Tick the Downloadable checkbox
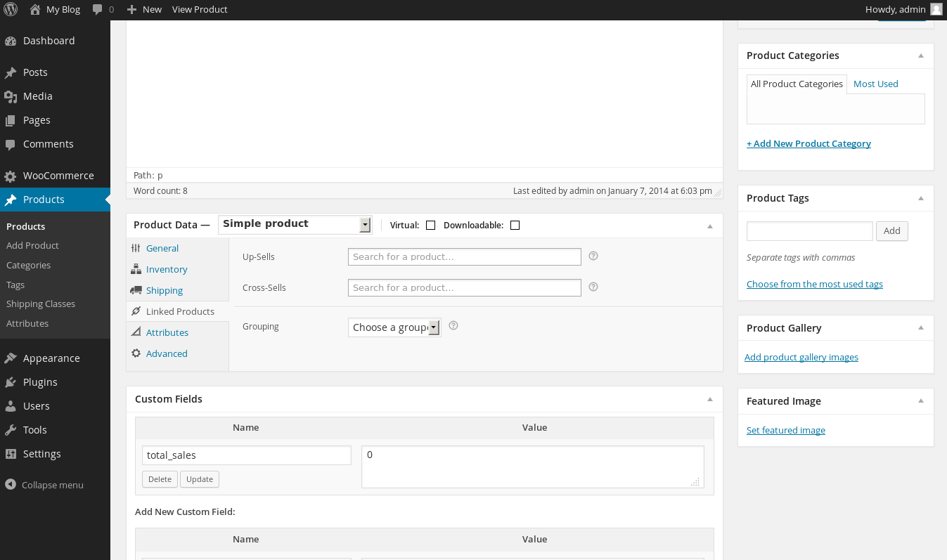Viewport: 947px width, 560px height. [515, 226]
